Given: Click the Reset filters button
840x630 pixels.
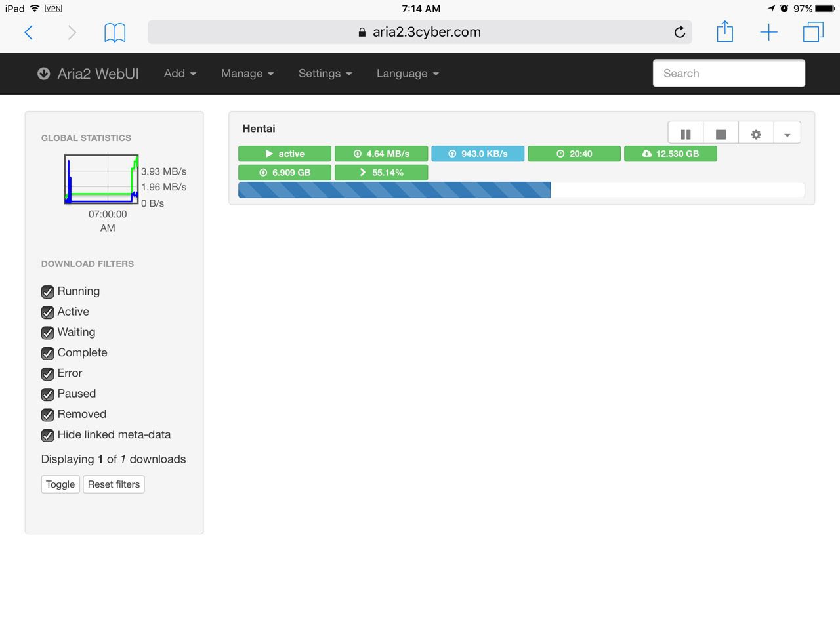Looking at the screenshot, I should (114, 484).
